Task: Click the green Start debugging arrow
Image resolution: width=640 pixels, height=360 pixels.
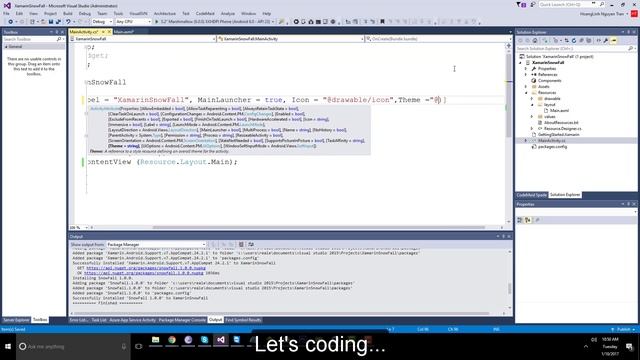Action: click(156, 22)
